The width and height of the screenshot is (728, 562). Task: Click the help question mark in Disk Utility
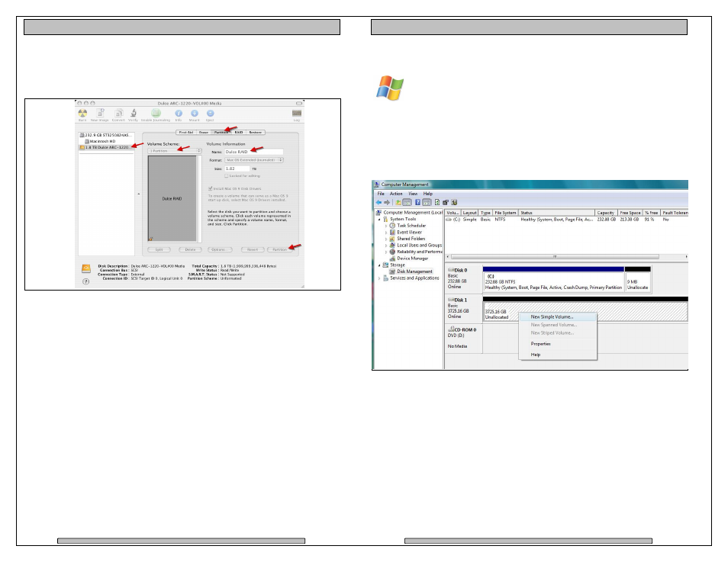point(86,281)
